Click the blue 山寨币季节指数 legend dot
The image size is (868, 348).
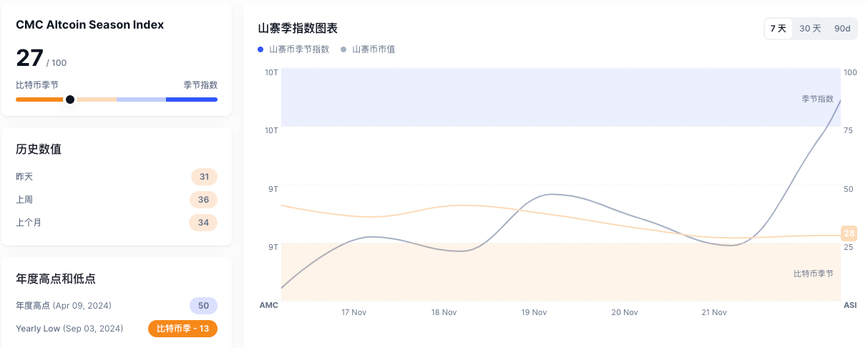(x=261, y=49)
